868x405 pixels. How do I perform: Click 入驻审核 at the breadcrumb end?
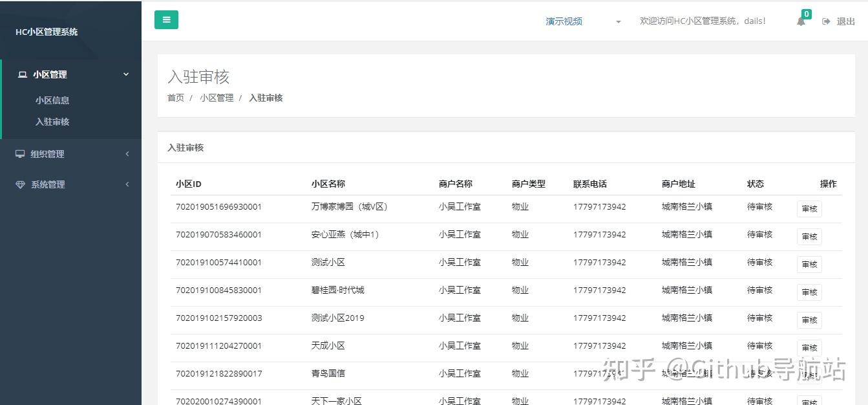[x=266, y=98]
